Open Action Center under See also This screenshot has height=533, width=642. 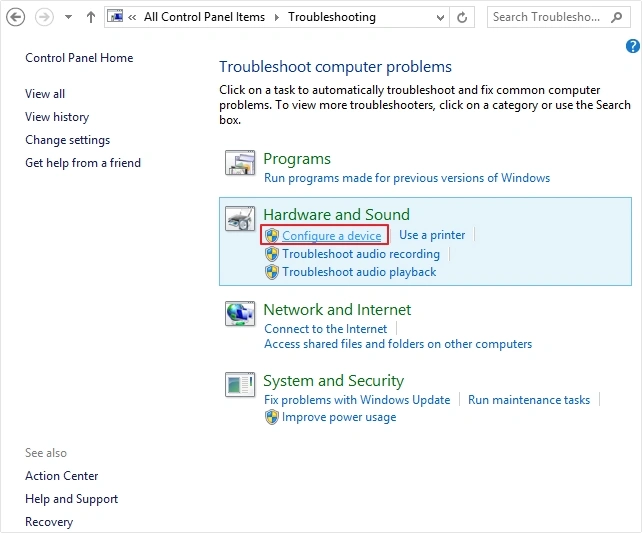tap(61, 476)
